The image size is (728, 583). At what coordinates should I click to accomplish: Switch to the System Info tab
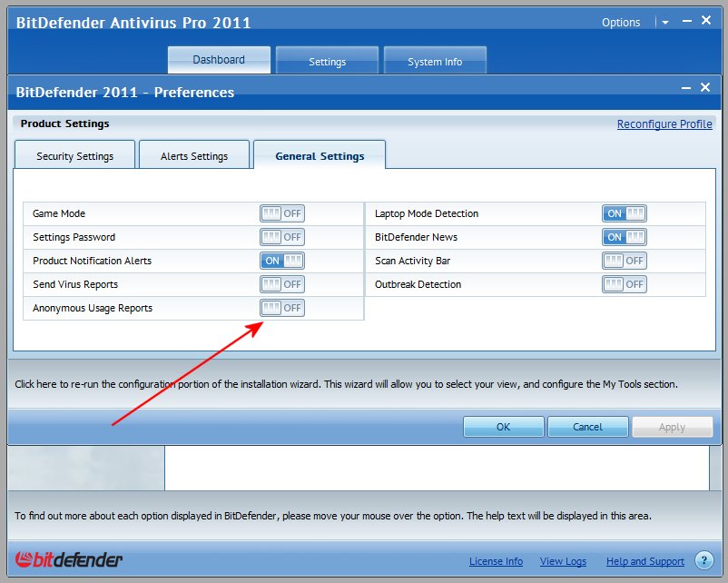435,61
